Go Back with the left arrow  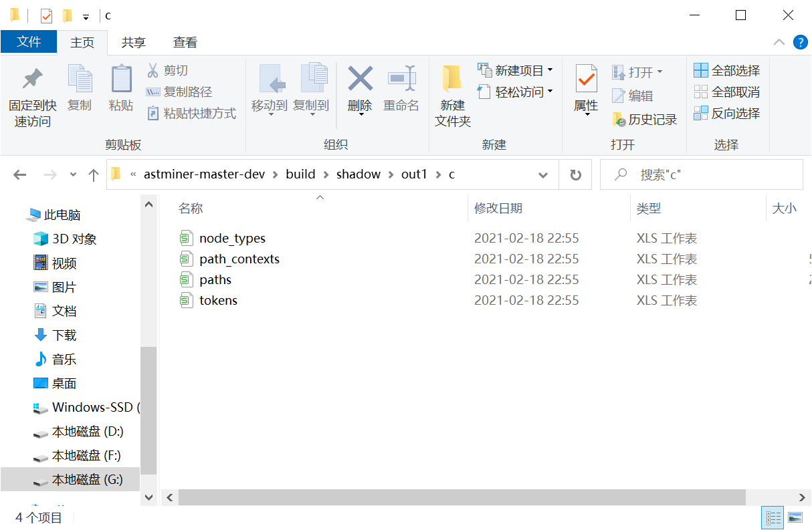click(x=20, y=175)
